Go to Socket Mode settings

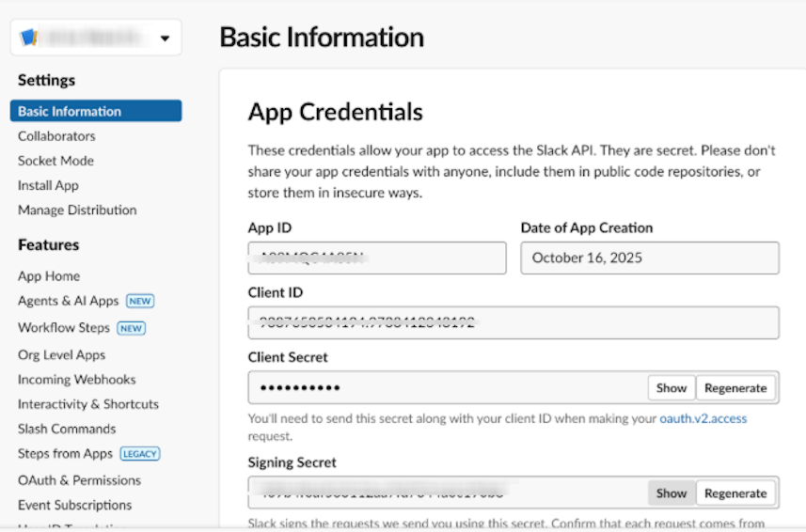coord(55,161)
